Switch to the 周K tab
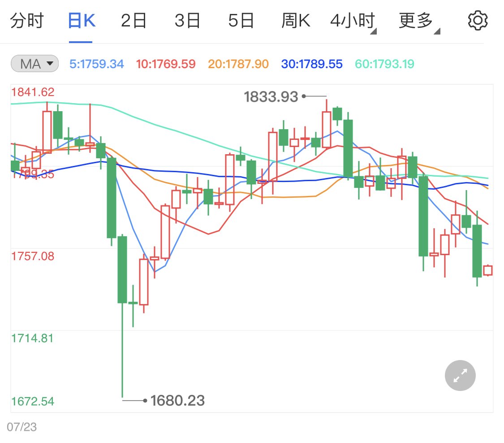504x443 pixels. pyautogui.click(x=296, y=21)
